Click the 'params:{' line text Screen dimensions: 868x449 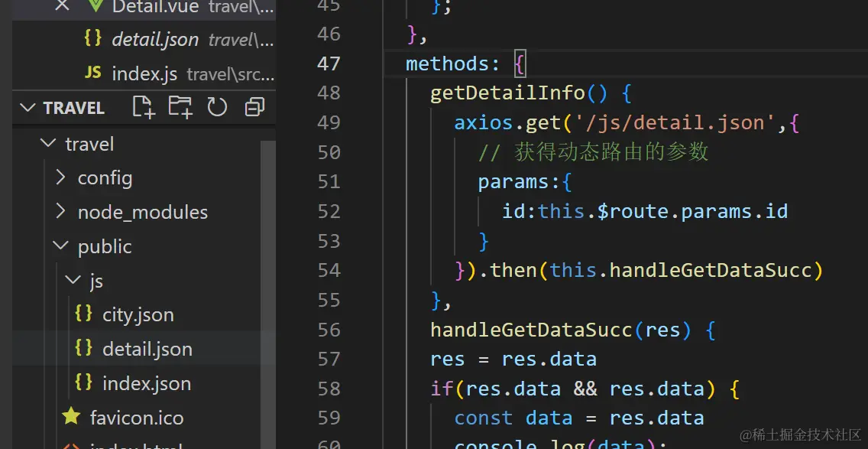pos(525,182)
